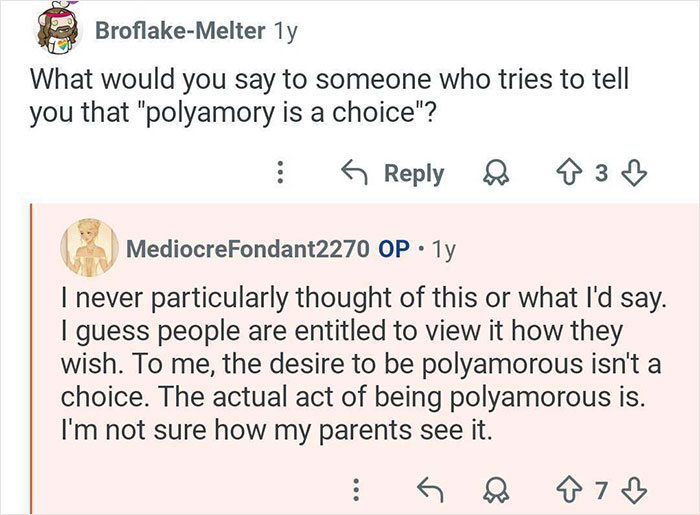Downvote Broflake-Melter's comment

631,174
